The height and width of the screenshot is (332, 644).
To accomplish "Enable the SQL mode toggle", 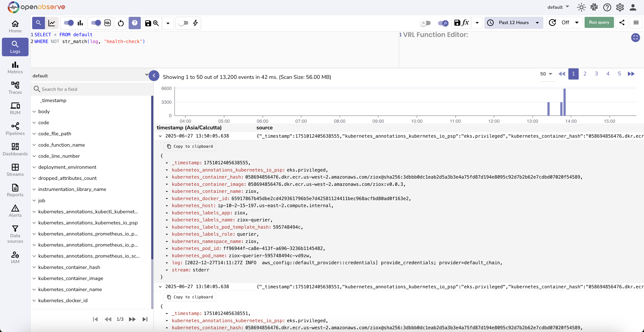I will 95,23.
